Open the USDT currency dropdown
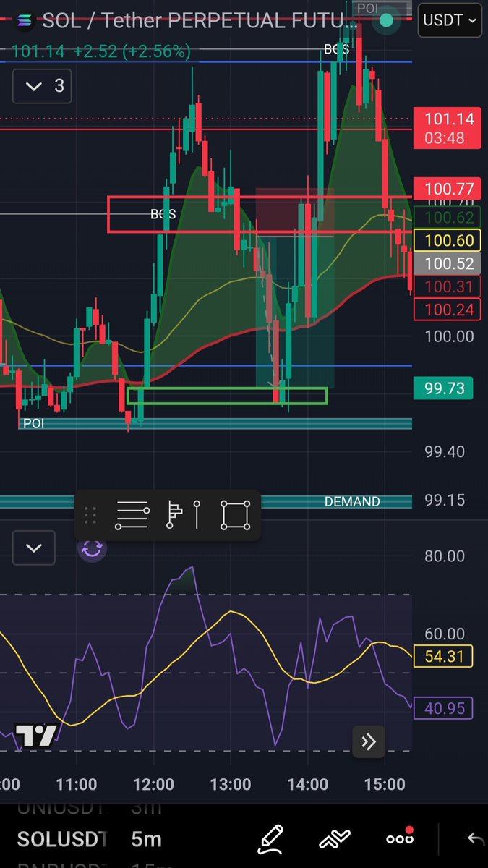This screenshot has height=868, width=488. point(450,20)
